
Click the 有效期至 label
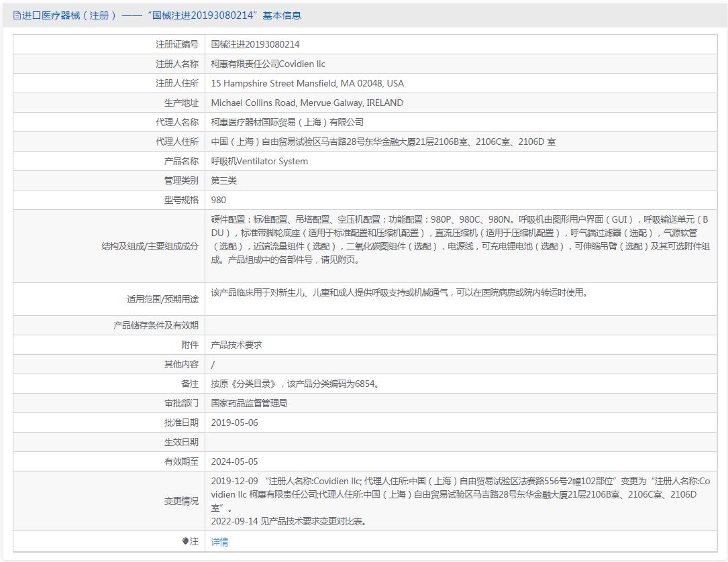click(181, 462)
